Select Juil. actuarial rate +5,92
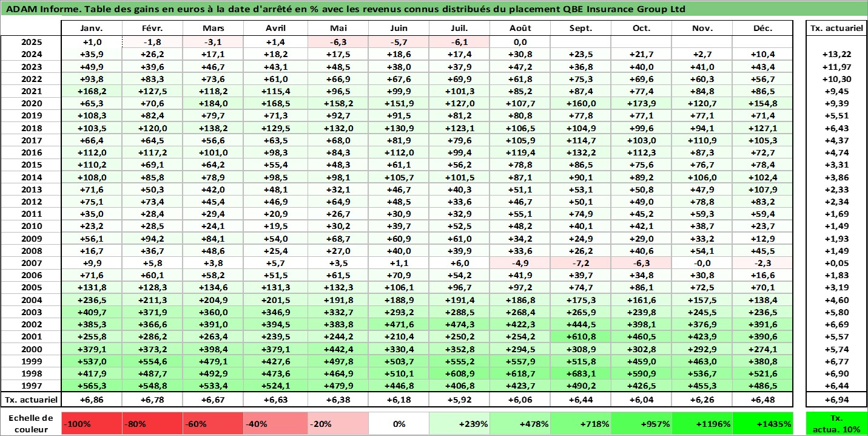 tap(459, 400)
